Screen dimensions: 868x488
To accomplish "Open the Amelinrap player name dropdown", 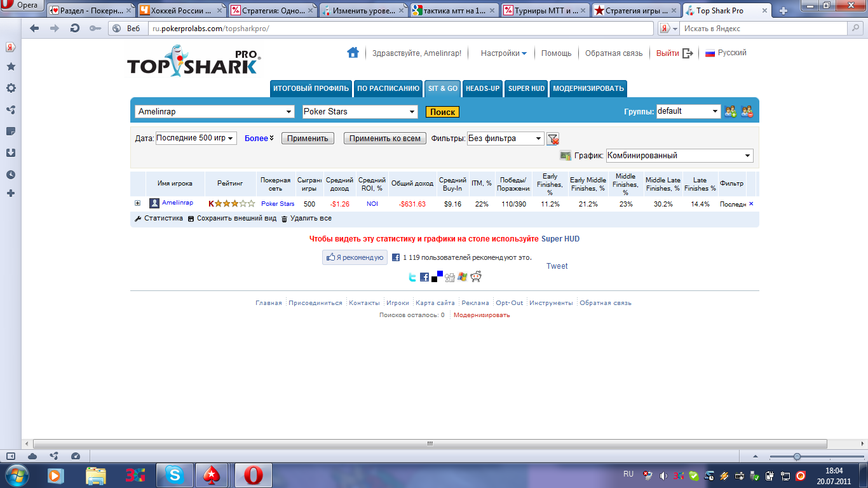I will click(x=215, y=112).
